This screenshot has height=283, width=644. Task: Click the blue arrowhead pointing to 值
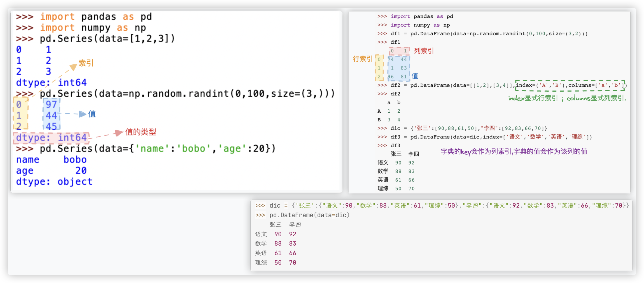[82, 114]
